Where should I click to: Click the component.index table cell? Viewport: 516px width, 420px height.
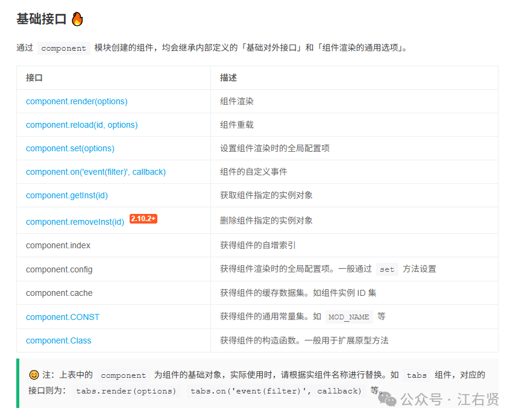coord(113,245)
